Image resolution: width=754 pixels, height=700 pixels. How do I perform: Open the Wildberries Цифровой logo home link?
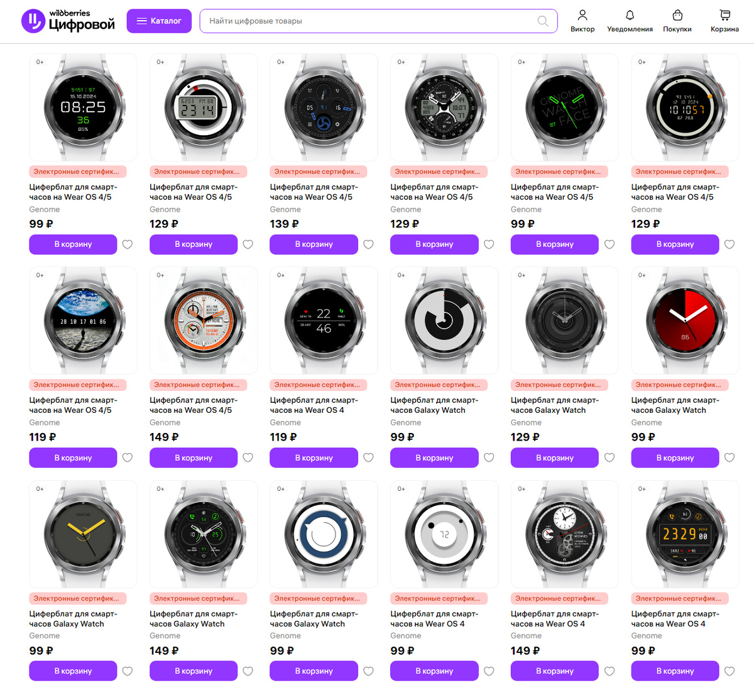click(x=68, y=21)
